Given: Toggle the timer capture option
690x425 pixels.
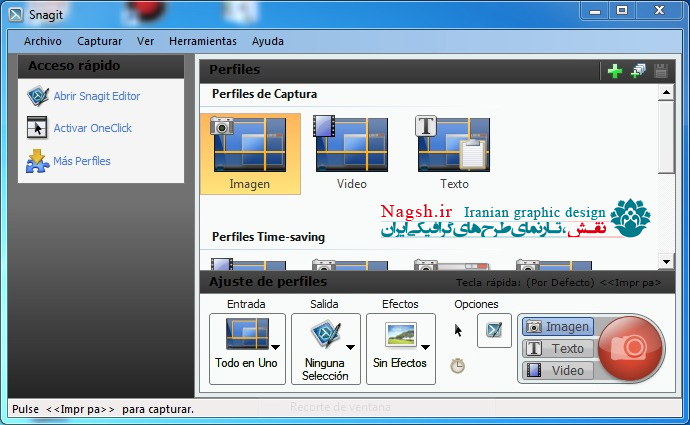Looking at the screenshot, I should click(458, 366).
